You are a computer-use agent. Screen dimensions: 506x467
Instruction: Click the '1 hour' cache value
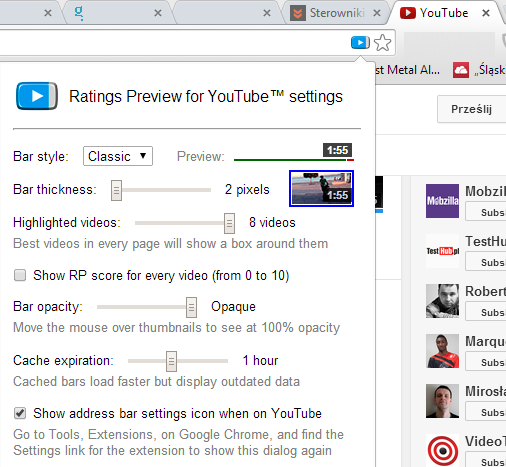coord(260,361)
